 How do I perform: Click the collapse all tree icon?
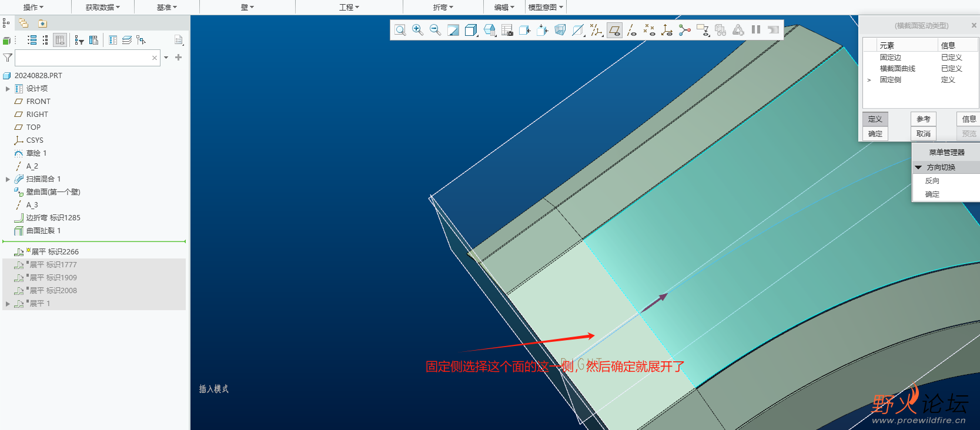[x=45, y=40]
